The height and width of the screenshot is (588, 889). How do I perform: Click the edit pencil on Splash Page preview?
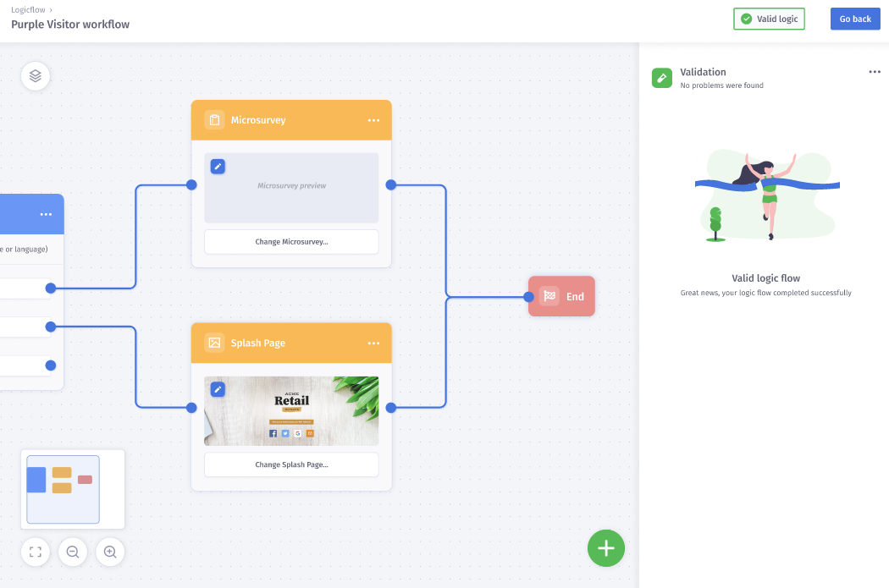[x=218, y=389]
